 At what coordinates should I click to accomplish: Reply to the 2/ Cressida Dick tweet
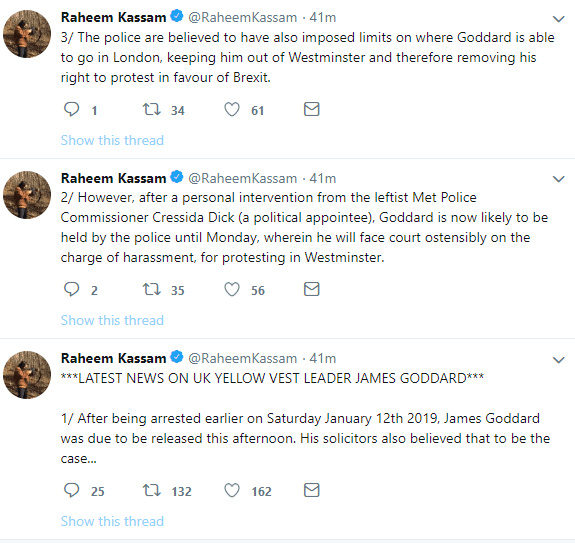coord(72,289)
